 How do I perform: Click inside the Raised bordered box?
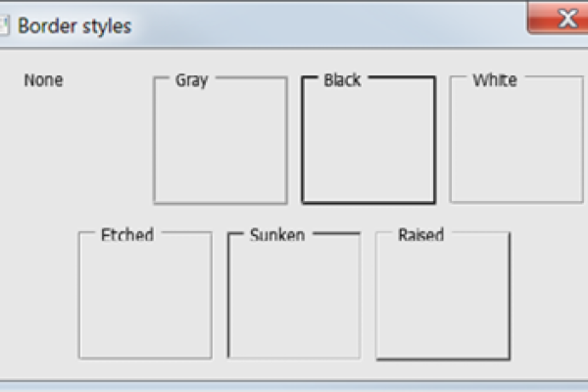pos(443,300)
